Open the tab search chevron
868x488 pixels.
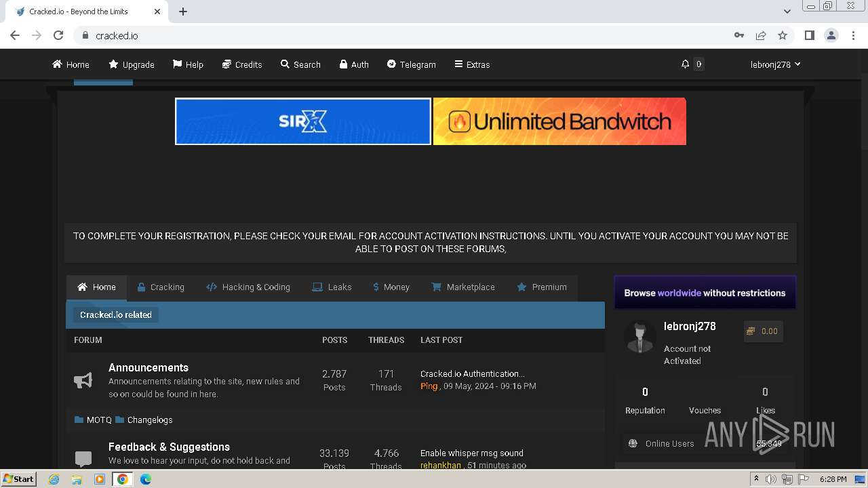tap(787, 12)
